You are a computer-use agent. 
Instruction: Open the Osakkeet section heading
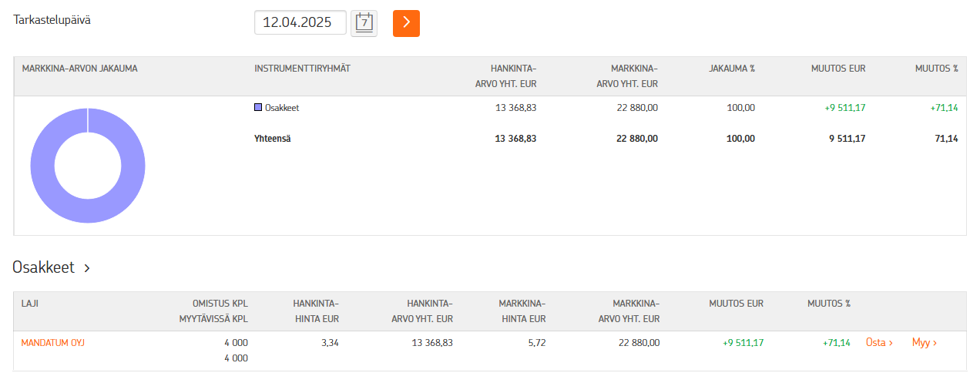pos(44,267)
